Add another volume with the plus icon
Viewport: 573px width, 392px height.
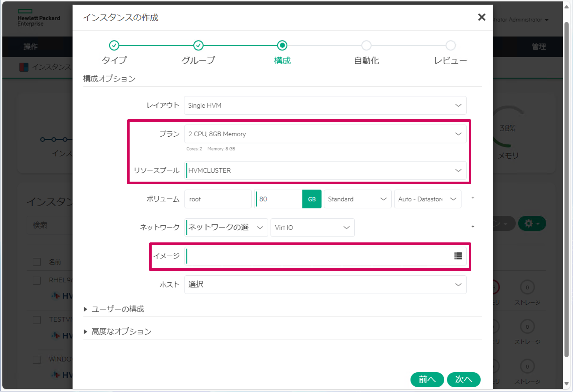click(x=473, y=198)
